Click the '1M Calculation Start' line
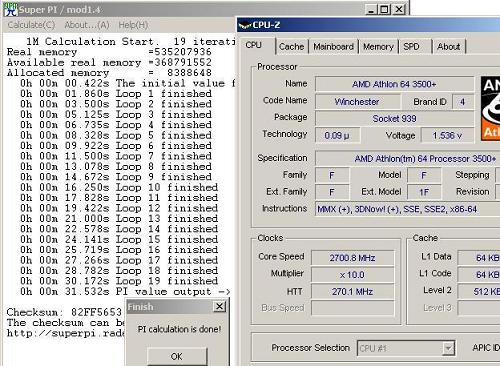The image size is (500, 366). point(131,42)
